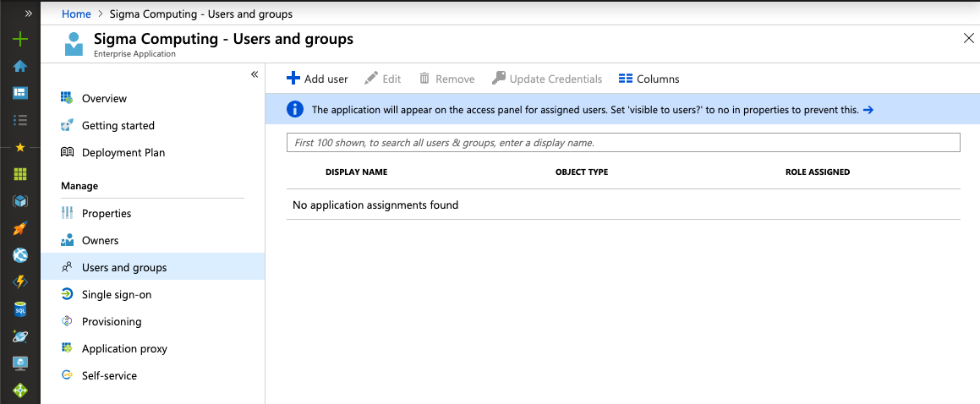This screenshot has height=404, width=980.
Task: Open the SQL databases icon in sidebar
Action: pos(20,308)
